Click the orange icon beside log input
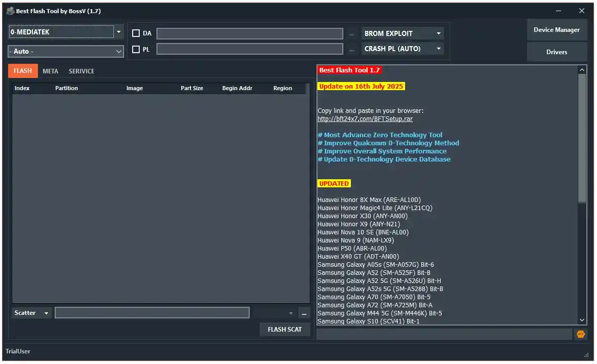This screenshot has height=364, width=597. click(x=580, y=334)
